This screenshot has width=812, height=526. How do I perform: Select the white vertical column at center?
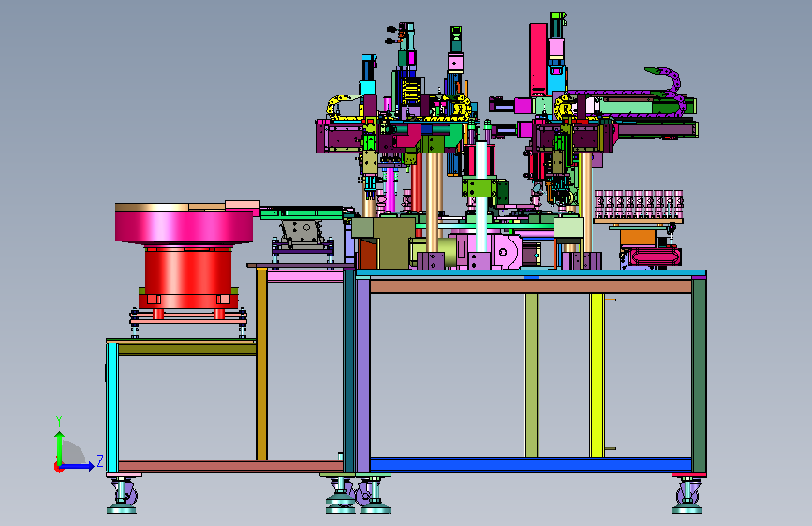coord(481,197)
